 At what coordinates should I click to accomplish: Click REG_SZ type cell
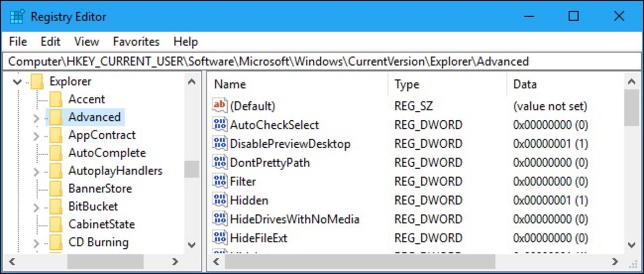413,106
